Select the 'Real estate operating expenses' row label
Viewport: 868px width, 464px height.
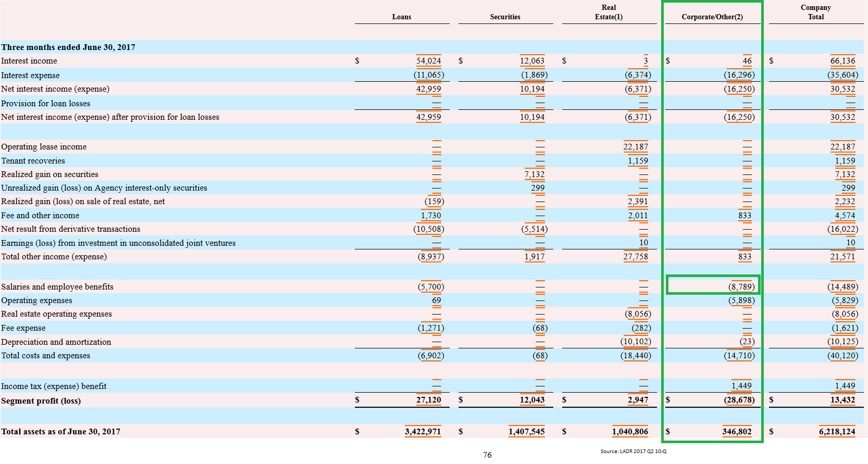point(56,314)
